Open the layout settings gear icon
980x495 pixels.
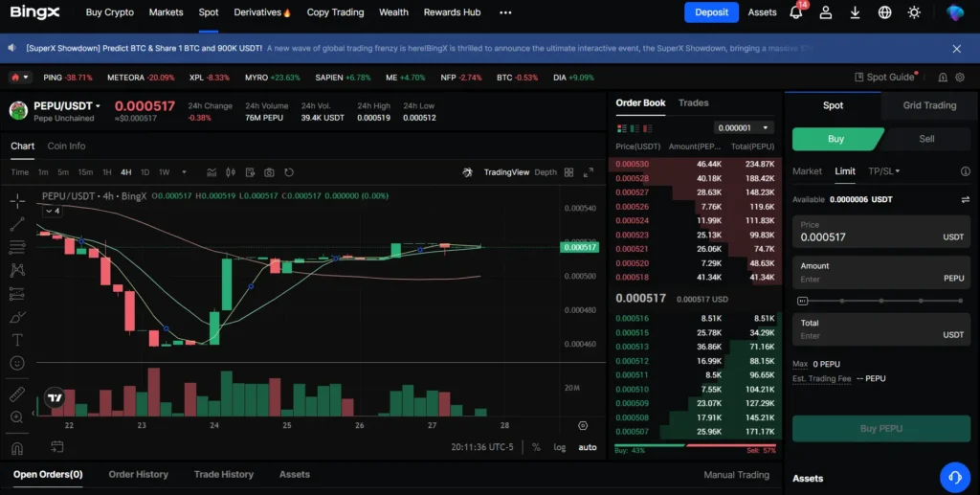(960, 78)
